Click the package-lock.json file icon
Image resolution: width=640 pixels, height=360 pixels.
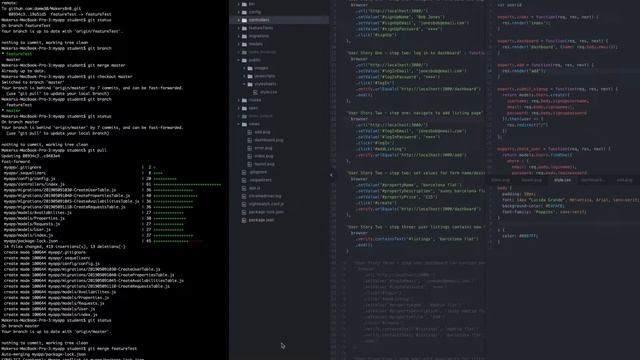[244, 212]
